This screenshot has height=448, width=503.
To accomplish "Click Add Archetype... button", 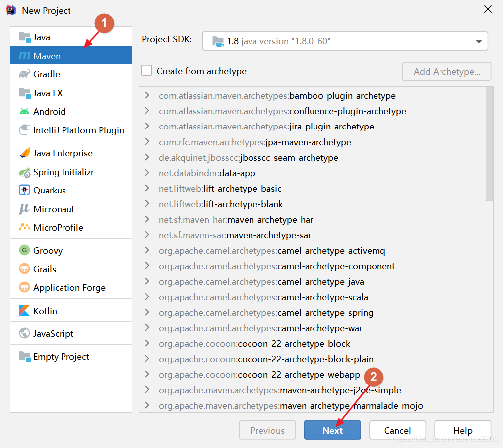I will (x=446, y=71).
